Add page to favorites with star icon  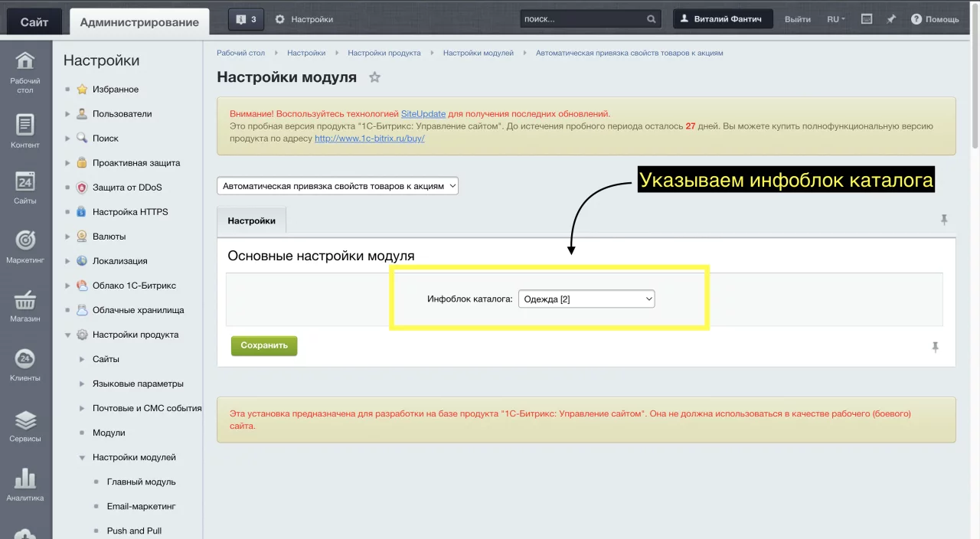coord(374,77)
